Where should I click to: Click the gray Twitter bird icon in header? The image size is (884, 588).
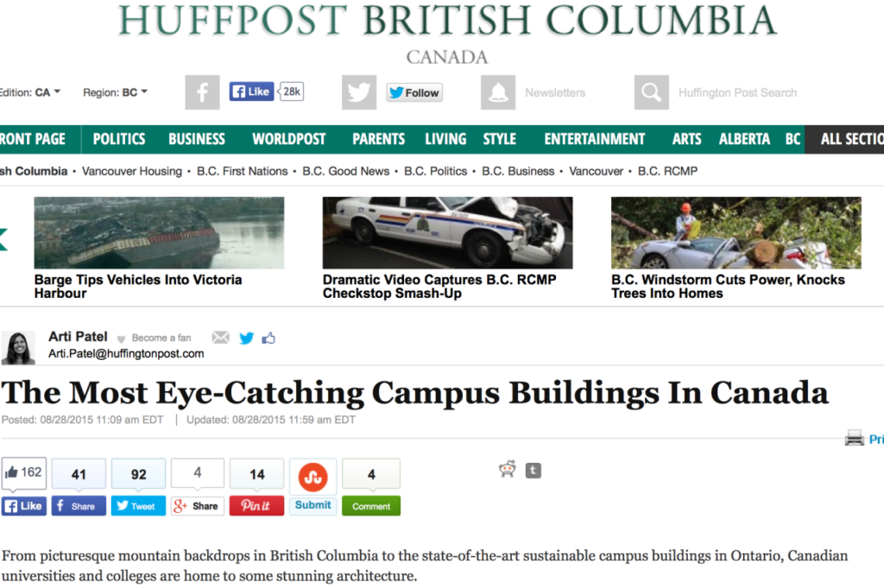[x=358, y=92]
